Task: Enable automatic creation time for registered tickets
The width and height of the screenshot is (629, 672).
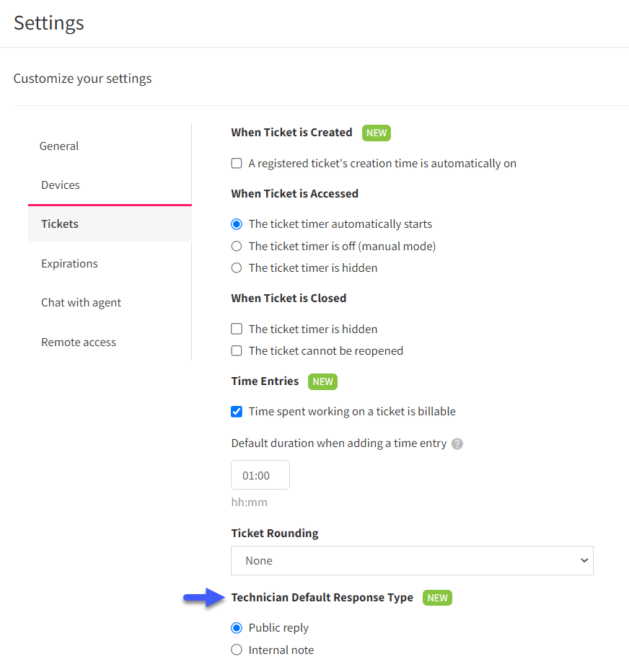Action: [236, 163]
